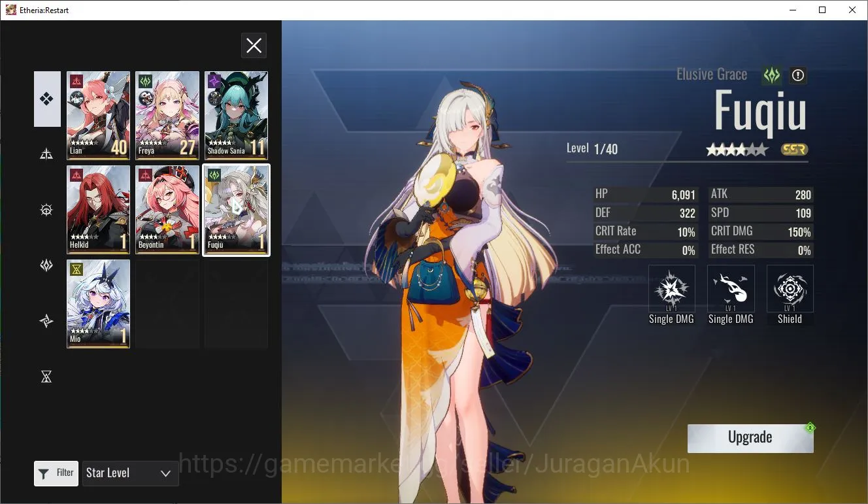
Task: Select the all-classes filter icon in sidebar
Action: point(47,99)
